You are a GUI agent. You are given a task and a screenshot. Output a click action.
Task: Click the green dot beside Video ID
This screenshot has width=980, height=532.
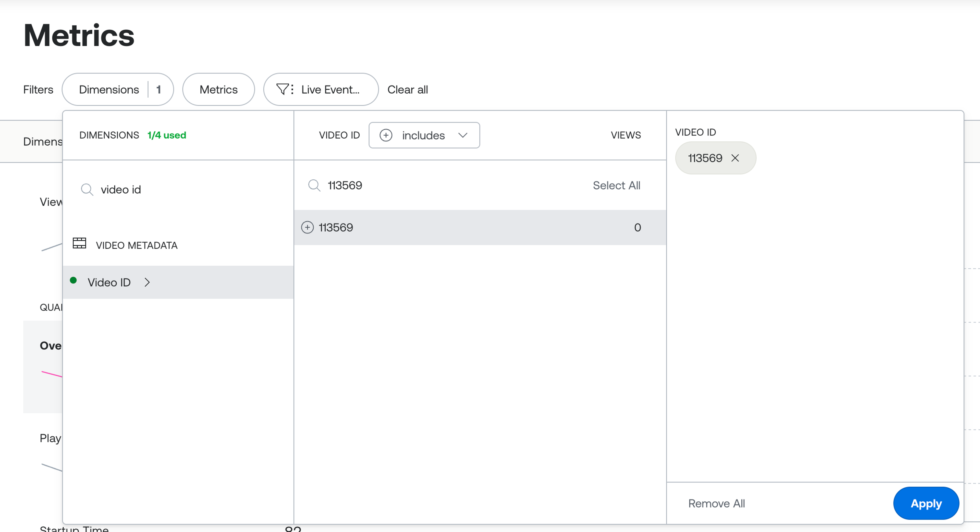coord(73,281)
